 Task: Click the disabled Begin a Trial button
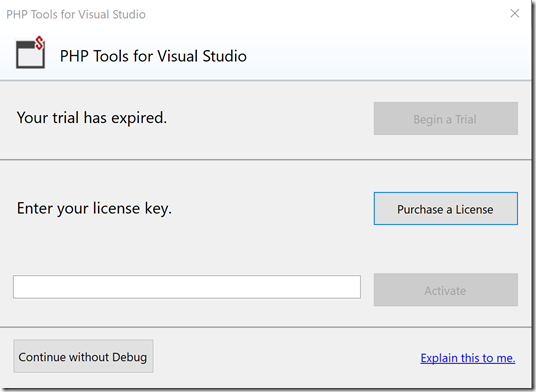pos(446,119)
